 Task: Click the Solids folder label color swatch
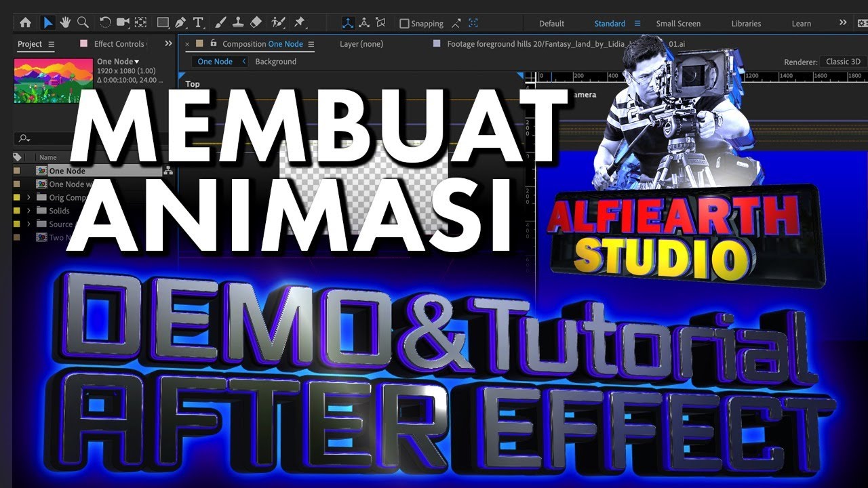click(x=17, y=211)
